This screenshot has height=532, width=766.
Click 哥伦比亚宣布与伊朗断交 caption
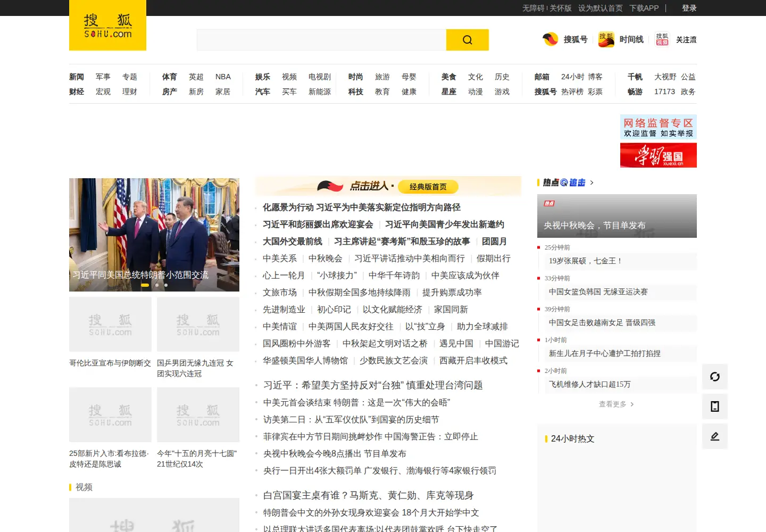click(x=110, y=363)
